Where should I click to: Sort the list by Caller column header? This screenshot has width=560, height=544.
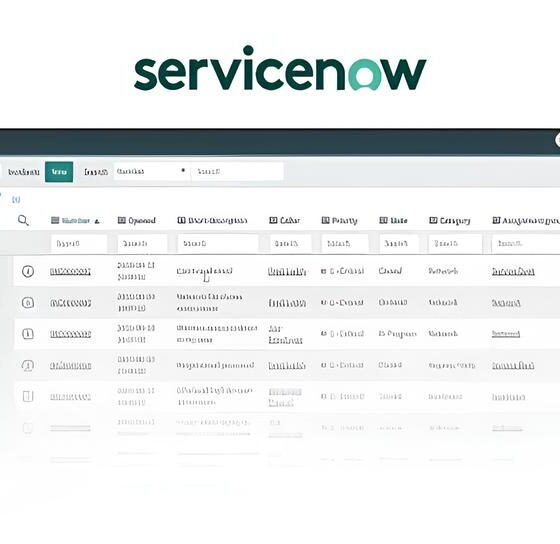(290, 221)
